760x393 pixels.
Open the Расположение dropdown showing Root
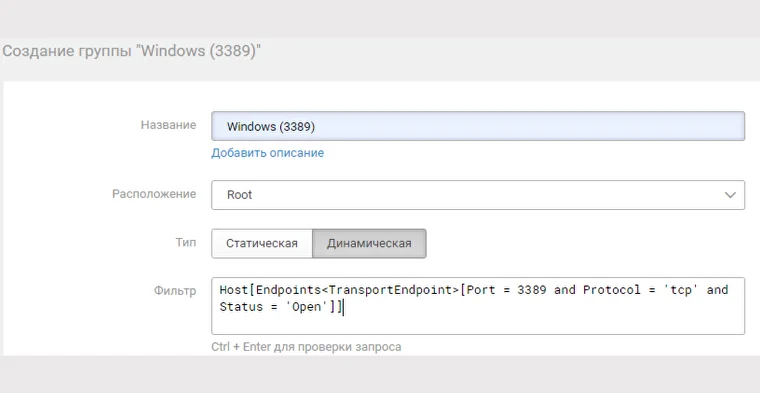tap(478, 195)
